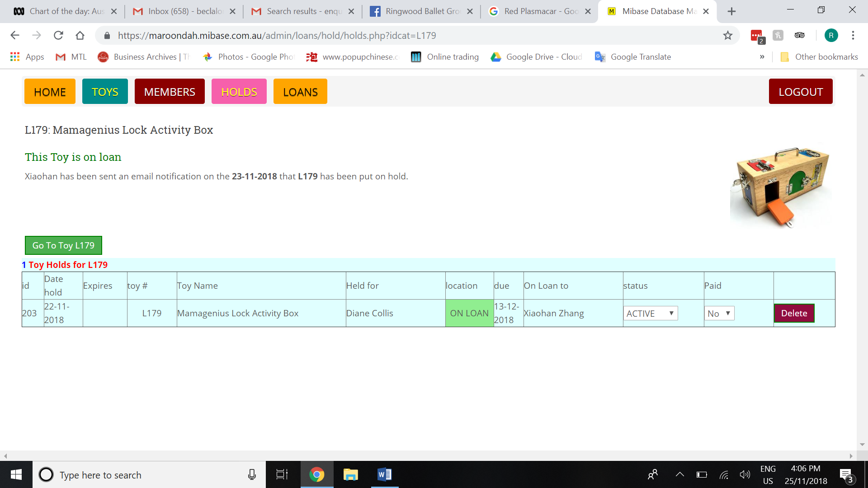868x488 pixels.
Task: Click the red extension icon with badge 2
Action: coord(757,36)
